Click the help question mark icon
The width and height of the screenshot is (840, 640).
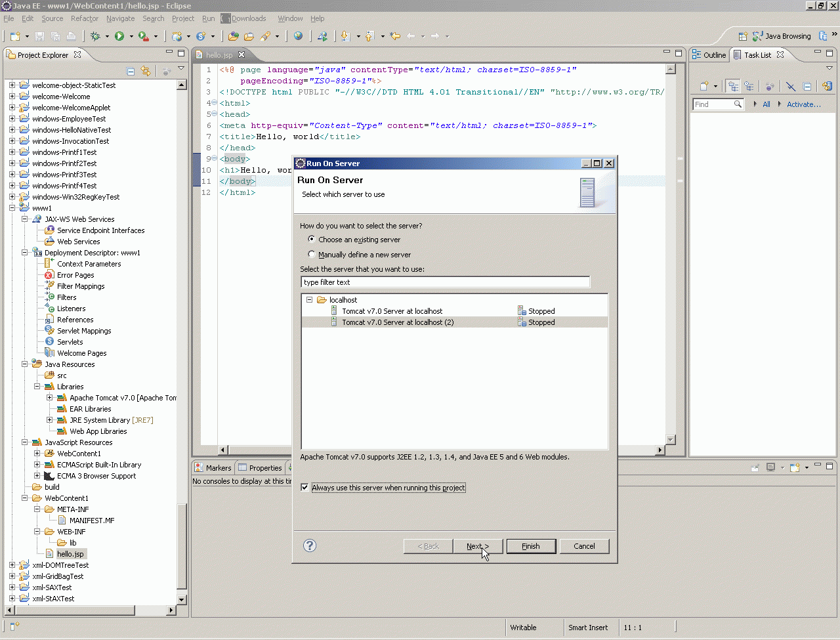pos(310,546)
